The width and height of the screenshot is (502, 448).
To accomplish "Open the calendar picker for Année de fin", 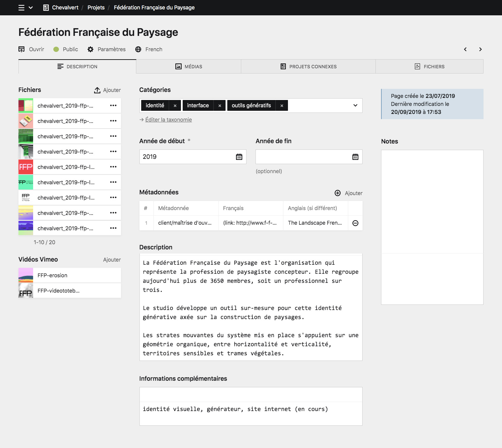I will (355, 156).
